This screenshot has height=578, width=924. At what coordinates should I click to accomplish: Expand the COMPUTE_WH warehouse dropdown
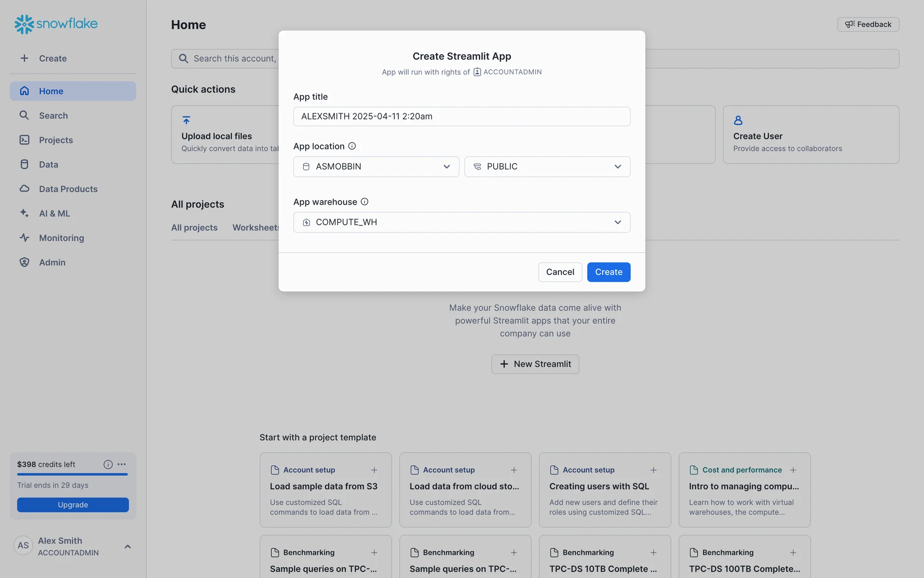461,223
